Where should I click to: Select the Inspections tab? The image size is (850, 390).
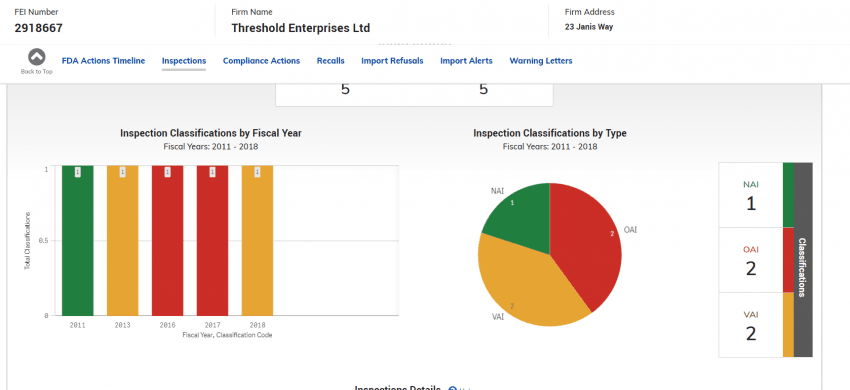(x=184, y=61)
